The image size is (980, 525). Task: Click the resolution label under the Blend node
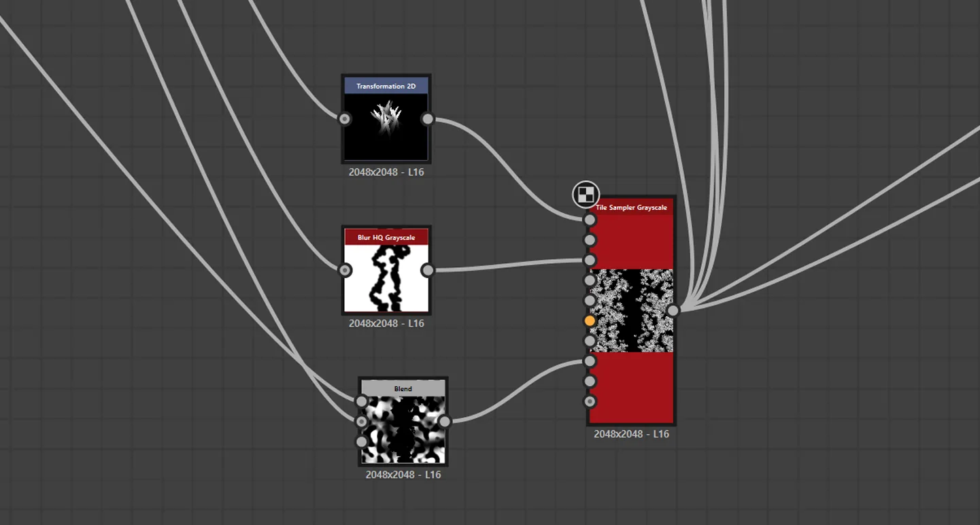pos(403,475)
